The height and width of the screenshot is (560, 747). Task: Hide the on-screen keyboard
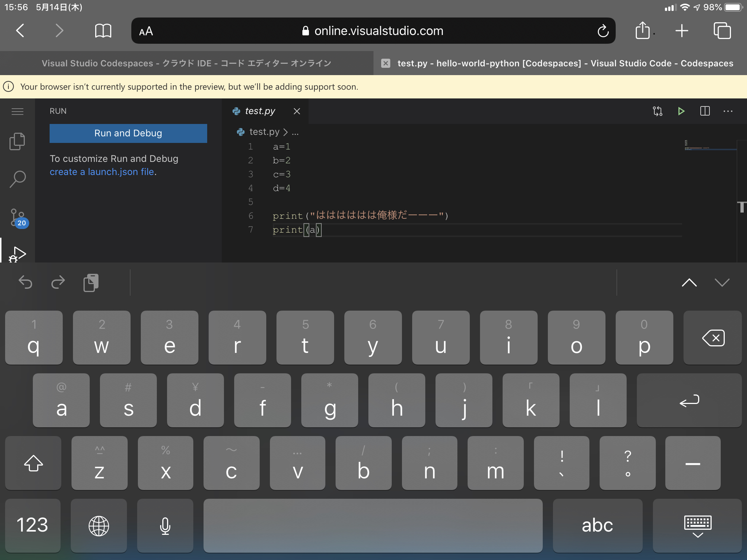pyautogui.click(x=697, y=526)
